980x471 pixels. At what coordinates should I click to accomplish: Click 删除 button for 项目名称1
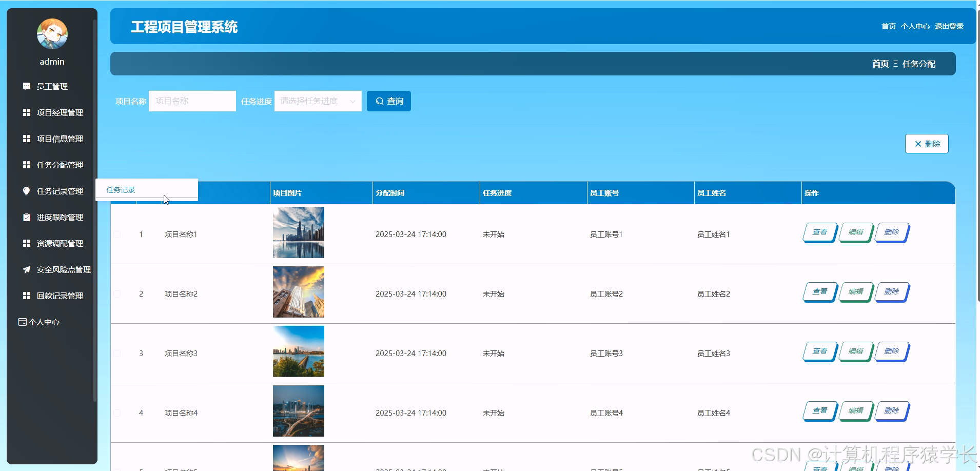point(892,232)
